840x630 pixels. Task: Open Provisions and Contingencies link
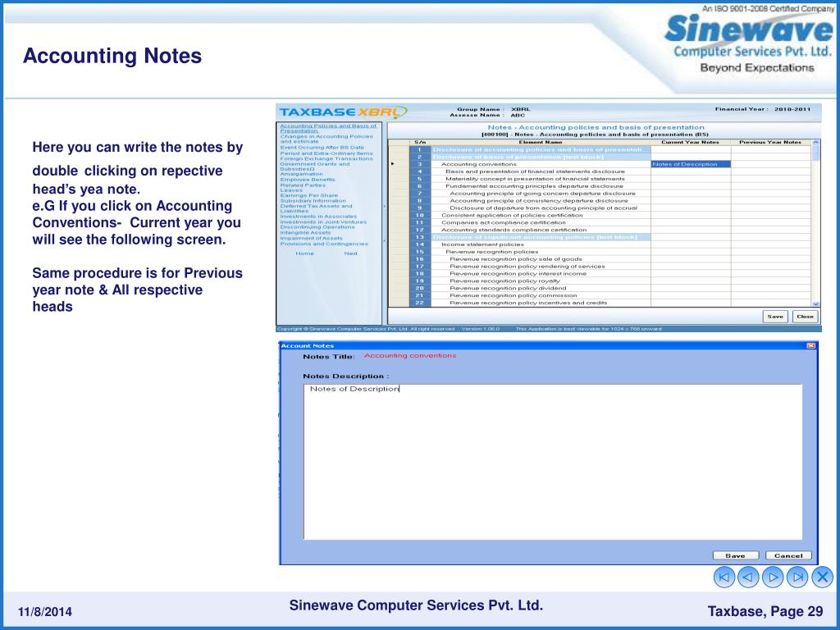[x=324, y=244]
